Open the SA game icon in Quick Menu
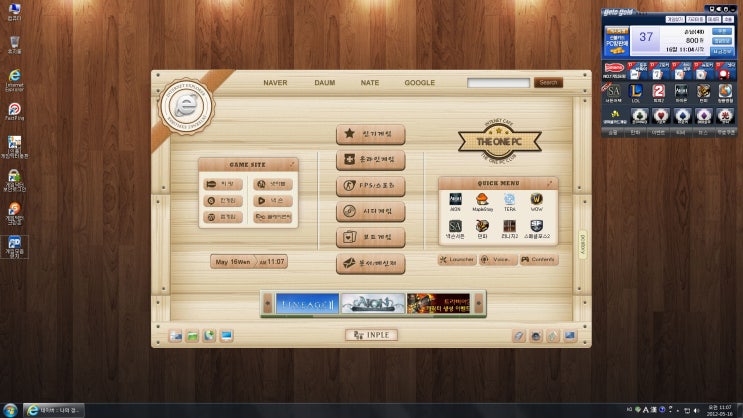743x418 pixels. (455, 226)
